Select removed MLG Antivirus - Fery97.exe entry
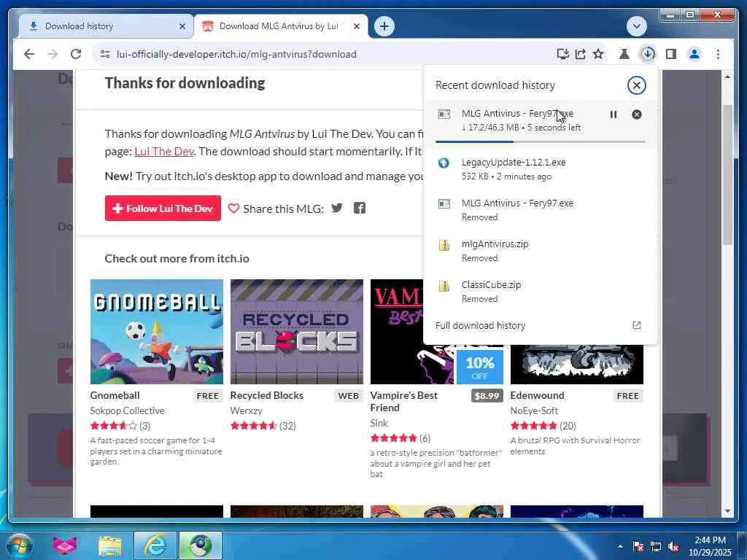The height and width of the screenshot is (560, 747). click(541, 209)
